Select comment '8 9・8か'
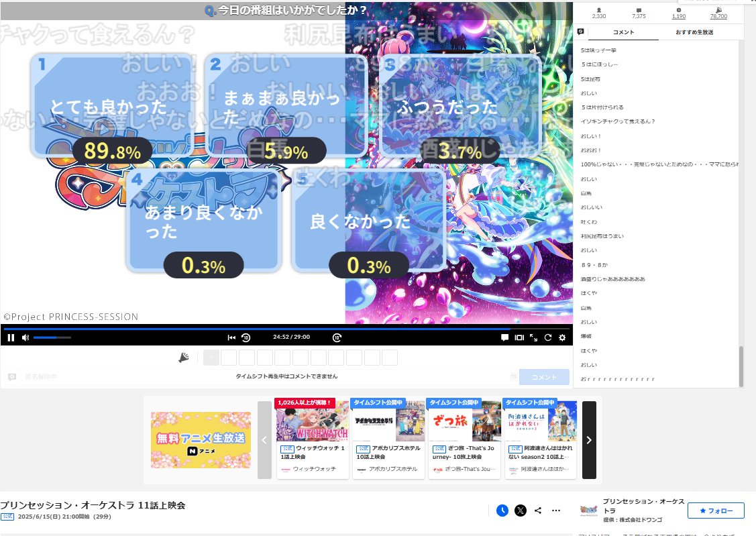 [x=594, y=264]
